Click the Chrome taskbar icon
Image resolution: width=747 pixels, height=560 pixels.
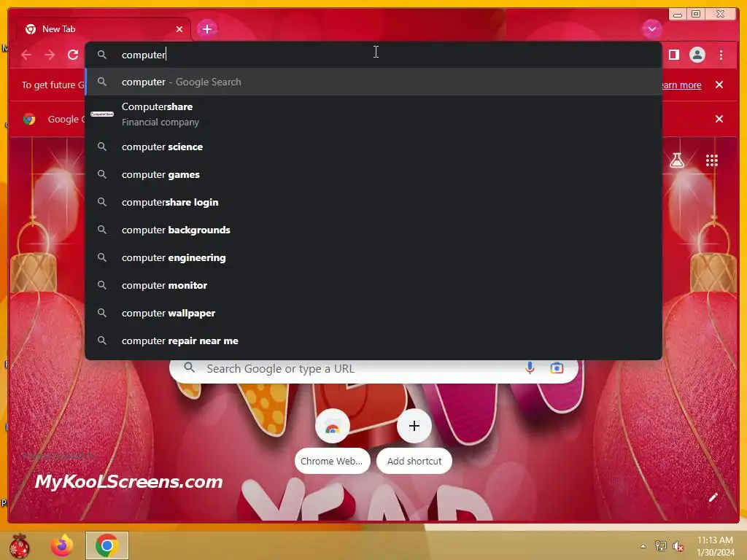(107, 545)
